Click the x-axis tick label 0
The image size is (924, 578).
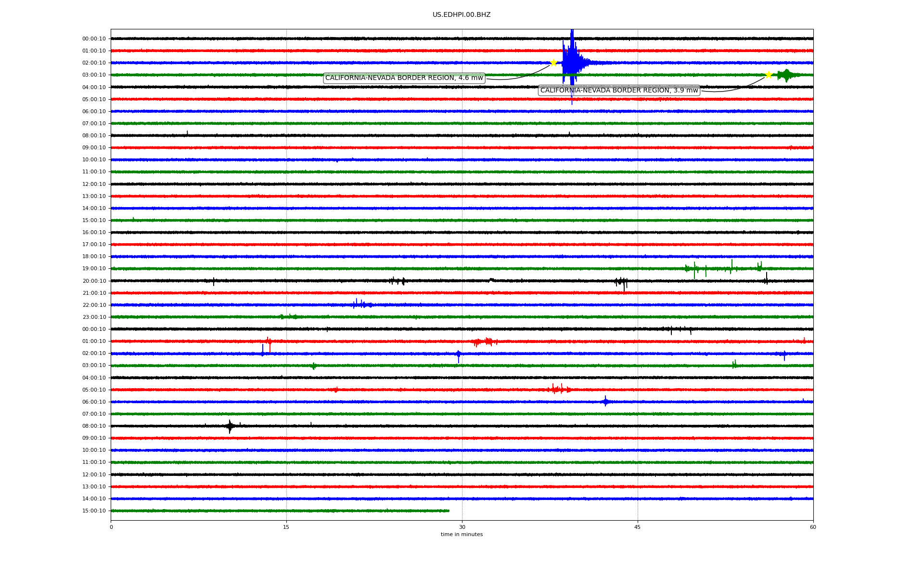pos(111,527)
